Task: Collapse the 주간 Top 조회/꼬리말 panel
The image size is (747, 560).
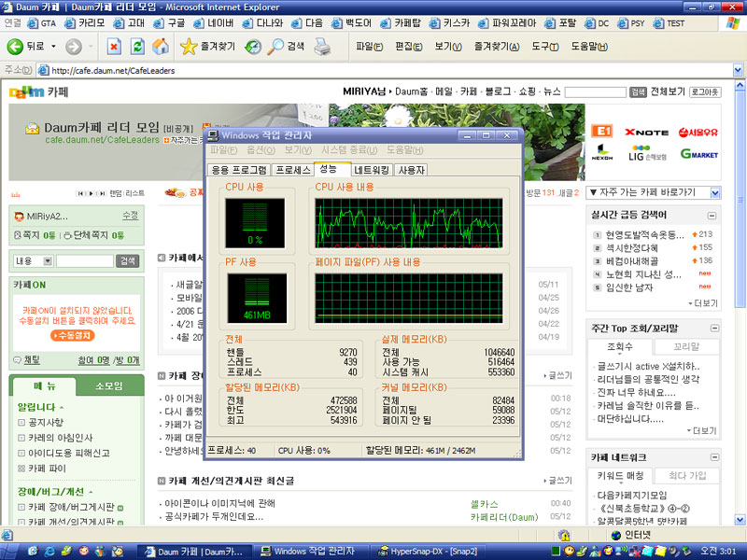Action: (714, 329)
